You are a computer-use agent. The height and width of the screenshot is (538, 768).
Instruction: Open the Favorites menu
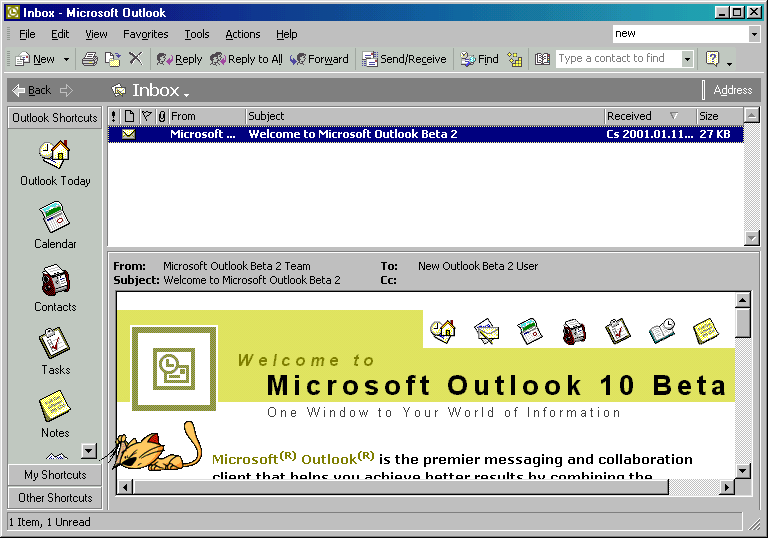tap(145, 34)
